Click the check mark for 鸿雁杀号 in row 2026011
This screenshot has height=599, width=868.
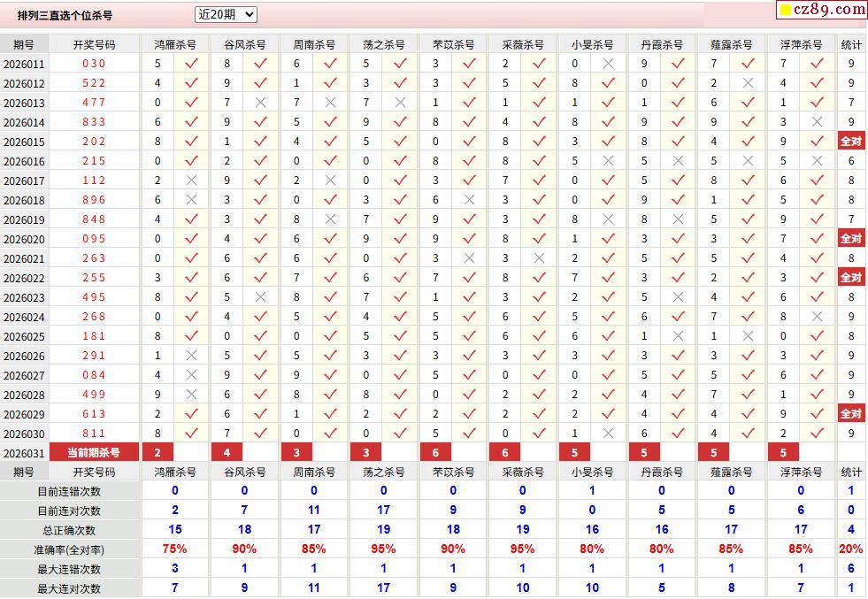[191, 64]
